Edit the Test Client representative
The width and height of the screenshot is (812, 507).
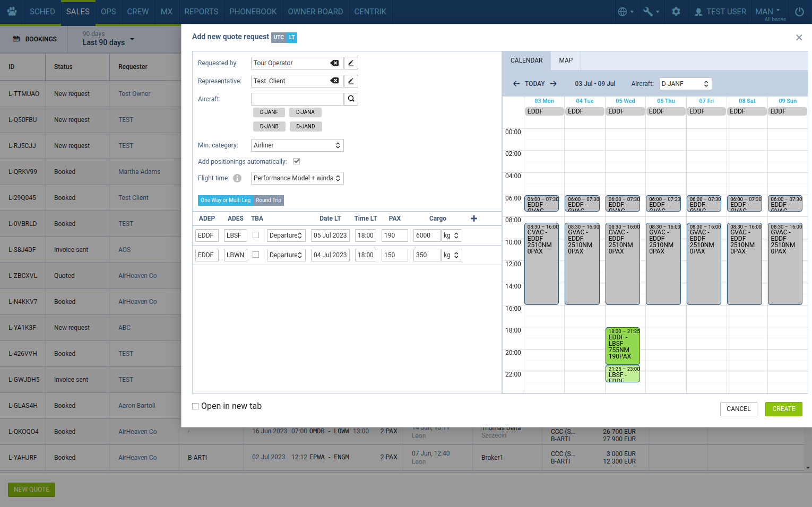pyautogui.click(x=351, y=81)
